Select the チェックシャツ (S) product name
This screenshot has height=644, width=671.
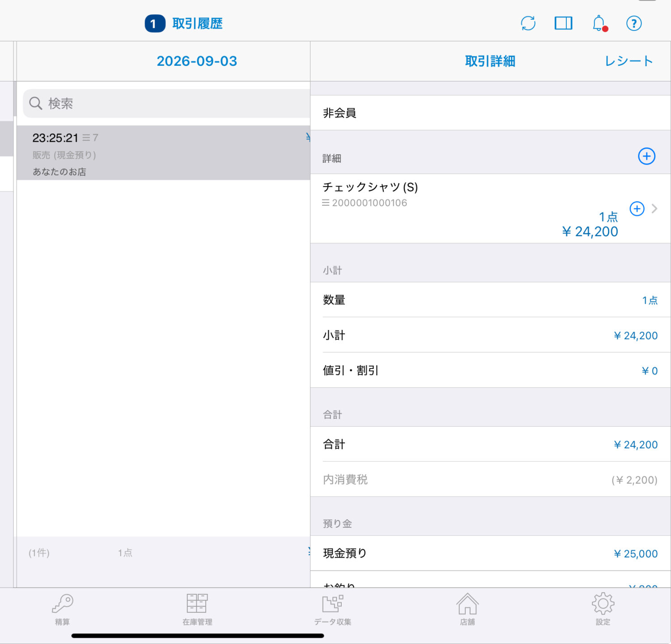pyautogui.click(x=370, y=187)
